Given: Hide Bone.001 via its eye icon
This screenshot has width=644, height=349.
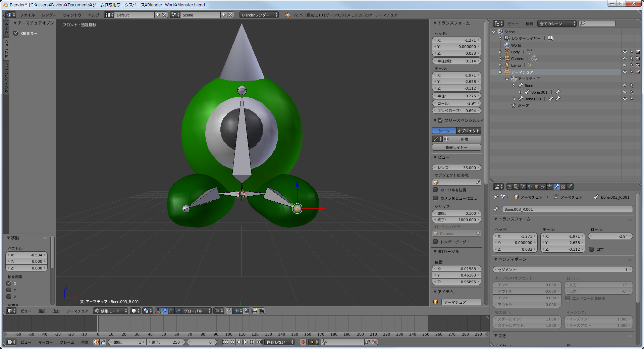Looking at the screenshot, I should pos(625,92).
